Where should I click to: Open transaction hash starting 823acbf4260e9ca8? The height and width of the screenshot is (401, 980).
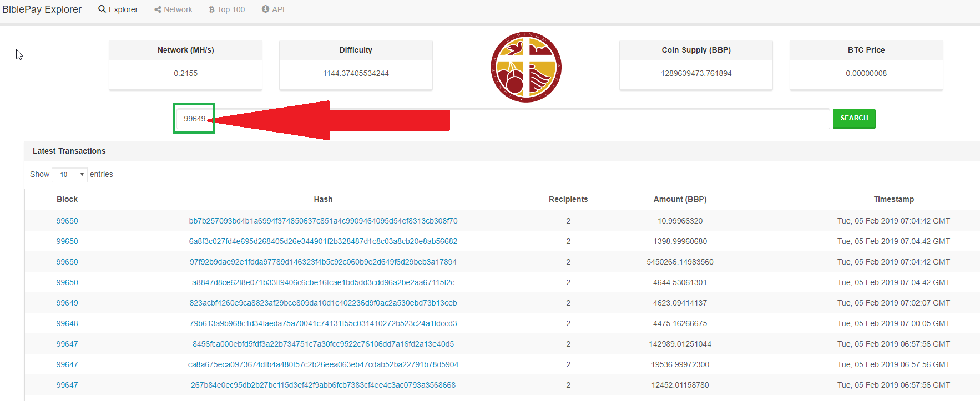point(323,303)
